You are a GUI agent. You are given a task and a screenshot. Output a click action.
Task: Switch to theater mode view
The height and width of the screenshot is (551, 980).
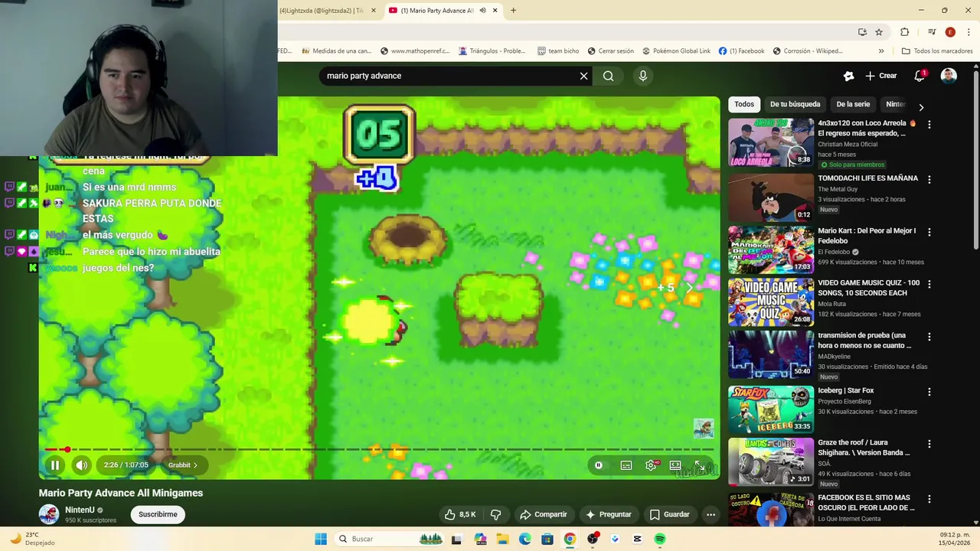pyautogui.click(x=675, y=465)
